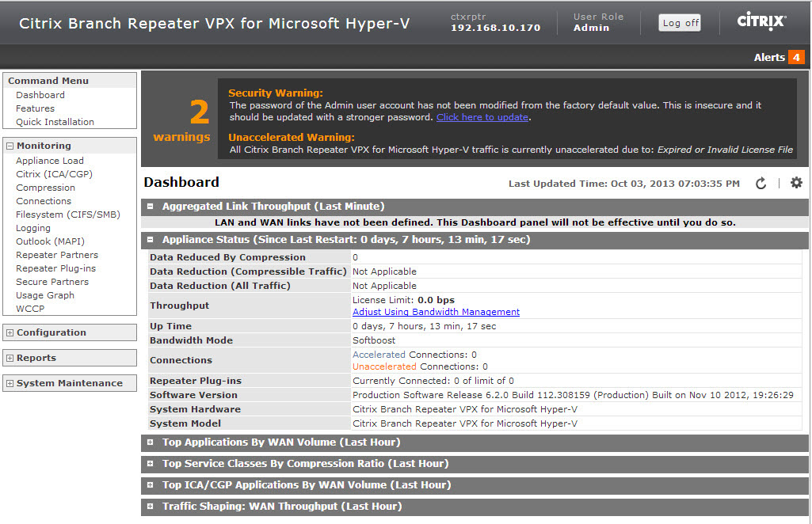Open Secure Partners page

(x=52, y=282)
